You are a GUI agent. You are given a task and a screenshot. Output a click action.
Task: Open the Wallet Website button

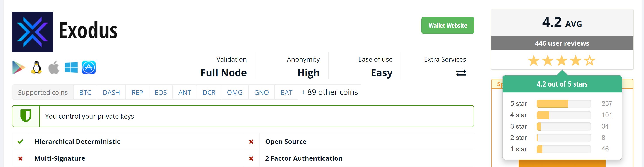point(447,26)
